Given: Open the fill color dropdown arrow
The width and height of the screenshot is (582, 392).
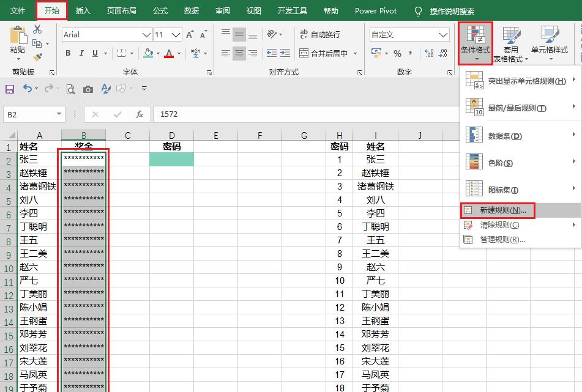Looking at the screenshot, I should click(x=158, y=54).
